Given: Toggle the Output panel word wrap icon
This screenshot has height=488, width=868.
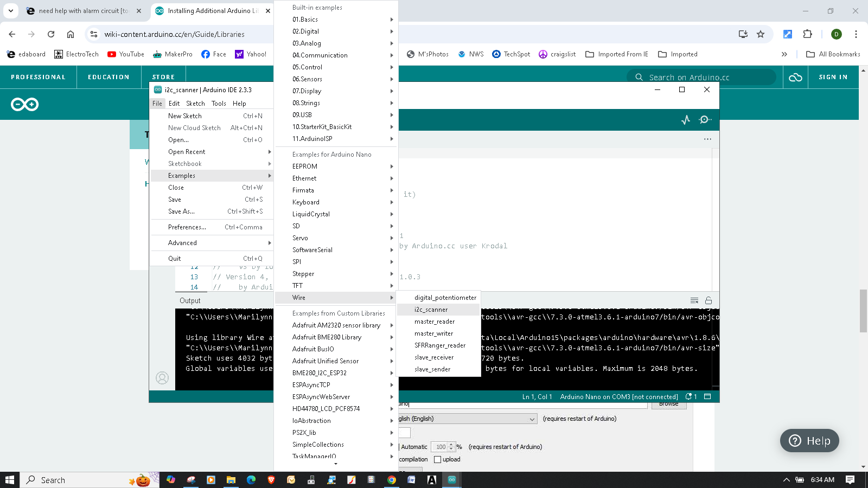Looking at the screenshot, I should click(x=694, y=300).
